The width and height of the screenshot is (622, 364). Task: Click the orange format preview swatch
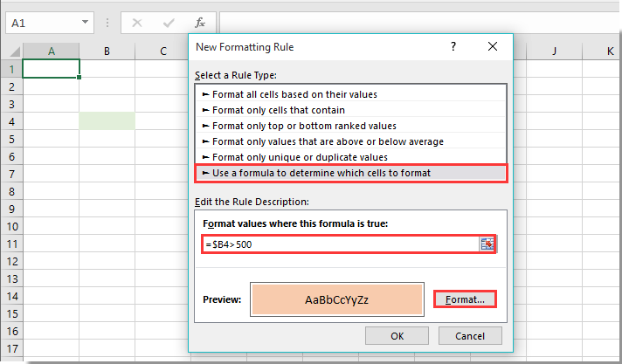coord(337,299)
